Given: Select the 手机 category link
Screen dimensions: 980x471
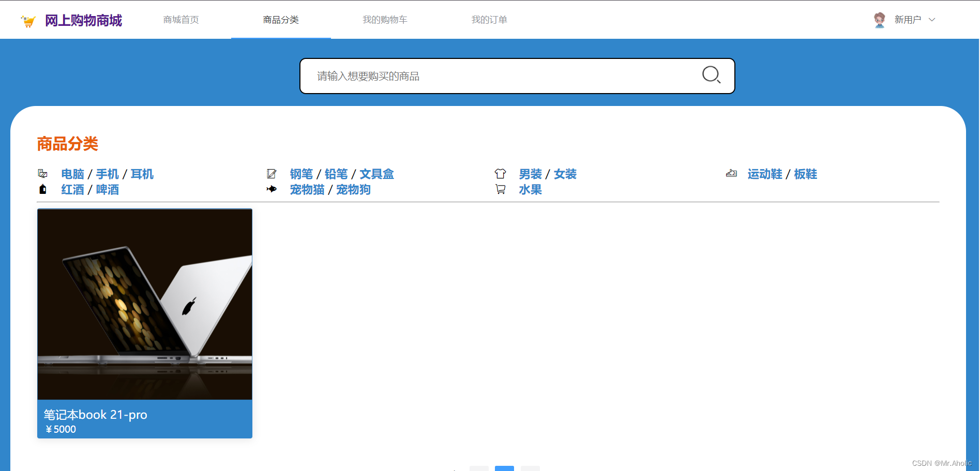Looking at the screenshot, I should tap(107, 174).
